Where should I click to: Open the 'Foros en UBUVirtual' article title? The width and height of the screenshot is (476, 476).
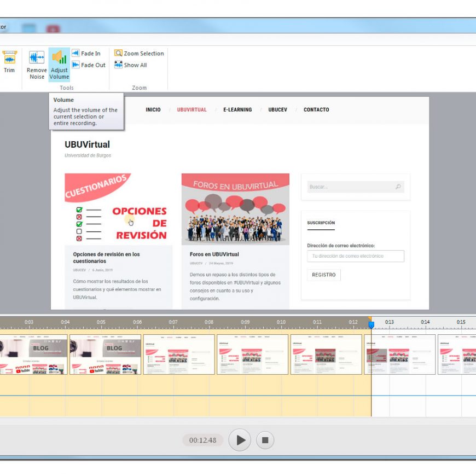tap(214, 254)
